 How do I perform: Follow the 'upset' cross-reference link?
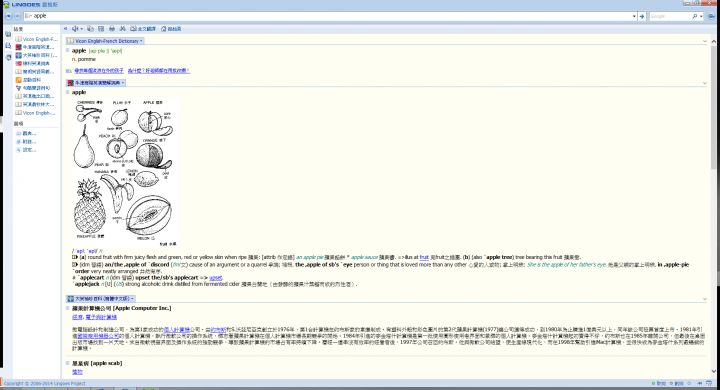tap(215, 278)
